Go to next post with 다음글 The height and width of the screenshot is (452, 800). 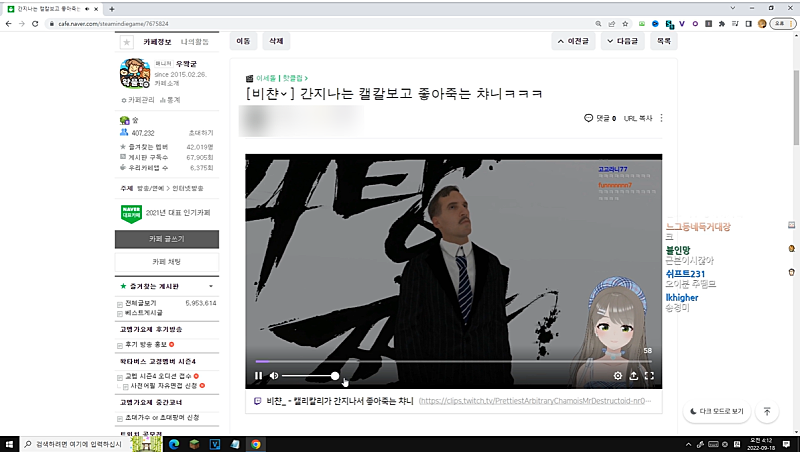[x=622, y=41]
